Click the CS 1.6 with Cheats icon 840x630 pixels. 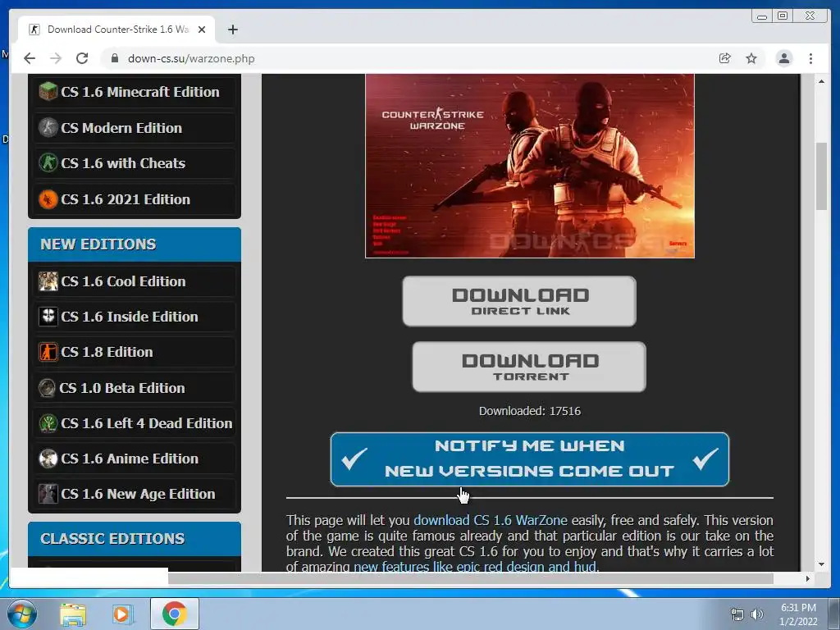pyautogui.click(x=48, y=163)
